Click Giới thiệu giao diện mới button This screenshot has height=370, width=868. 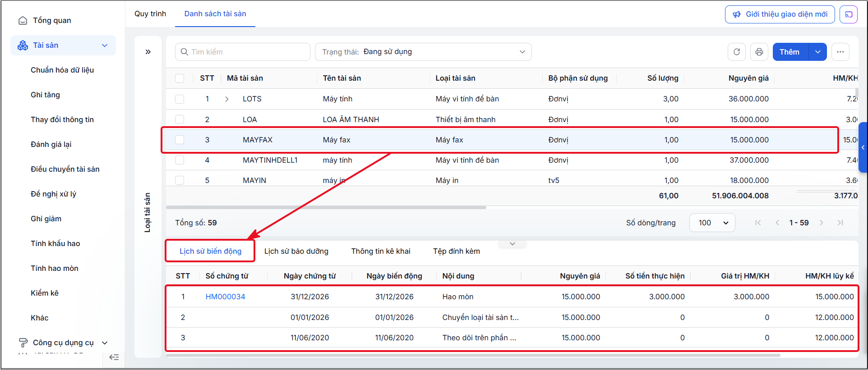[x=780, y=14]
